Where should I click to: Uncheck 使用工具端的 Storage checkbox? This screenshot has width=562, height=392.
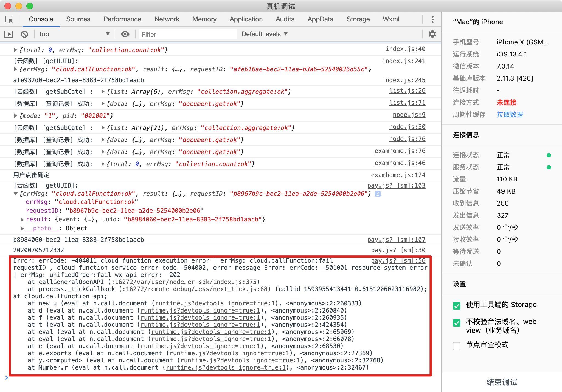click(x=457, y=305)
